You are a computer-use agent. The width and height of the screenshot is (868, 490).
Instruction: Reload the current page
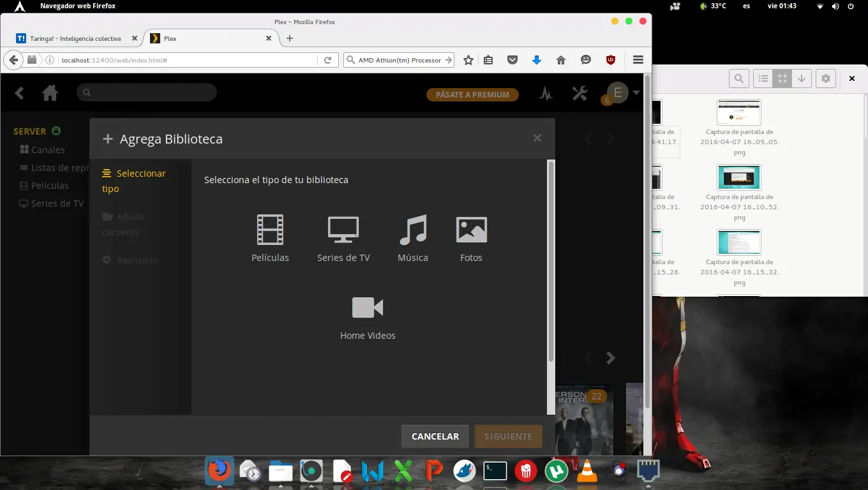pyautogui.click(x=327, y=60)
